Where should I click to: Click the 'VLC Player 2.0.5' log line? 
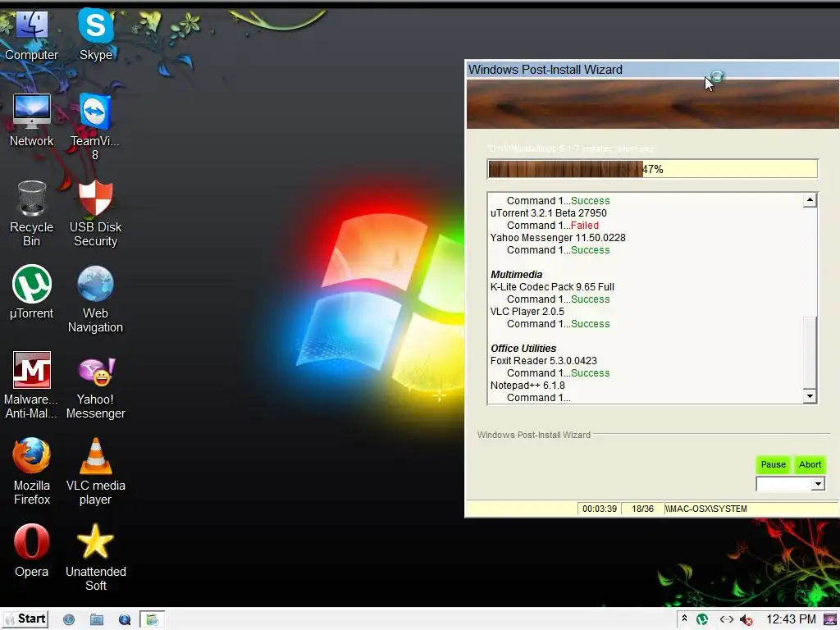pos(527,311)
